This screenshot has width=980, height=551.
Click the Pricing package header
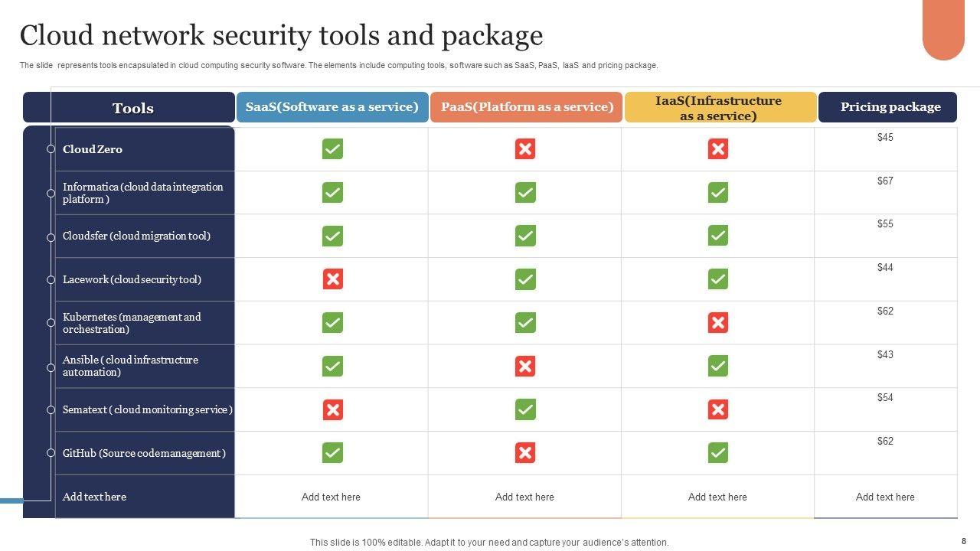point(888,107)
